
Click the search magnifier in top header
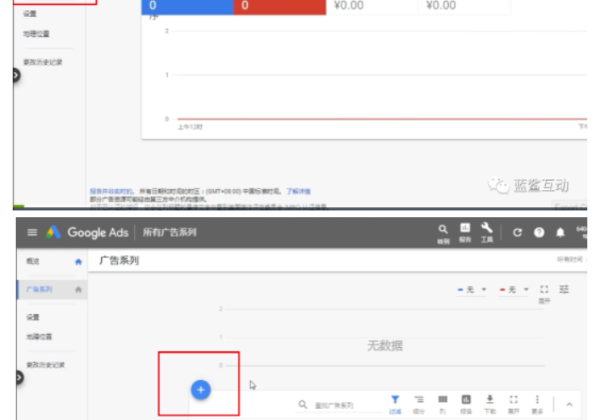443,230
